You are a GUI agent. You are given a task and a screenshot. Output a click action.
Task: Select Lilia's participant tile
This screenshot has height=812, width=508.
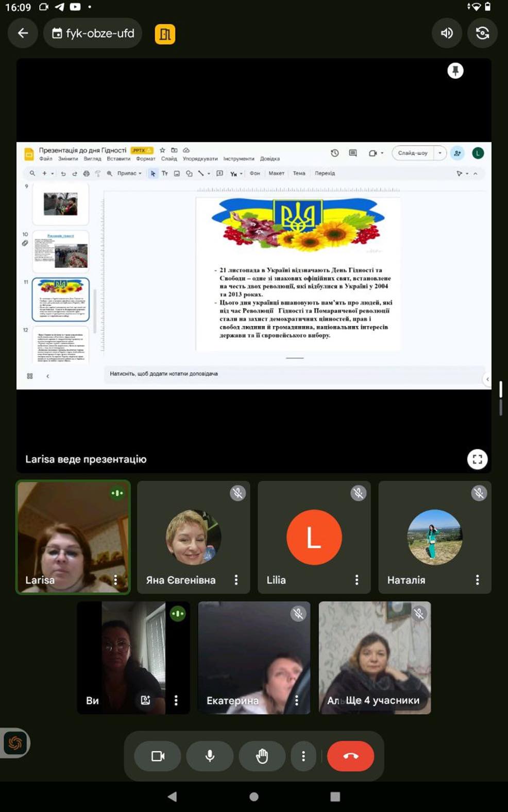pyautogui.click(x=314, y=537)
